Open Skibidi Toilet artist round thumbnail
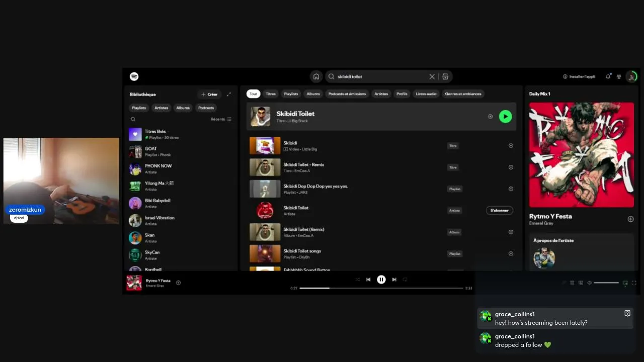644x362 pixels. click(265, 211)
